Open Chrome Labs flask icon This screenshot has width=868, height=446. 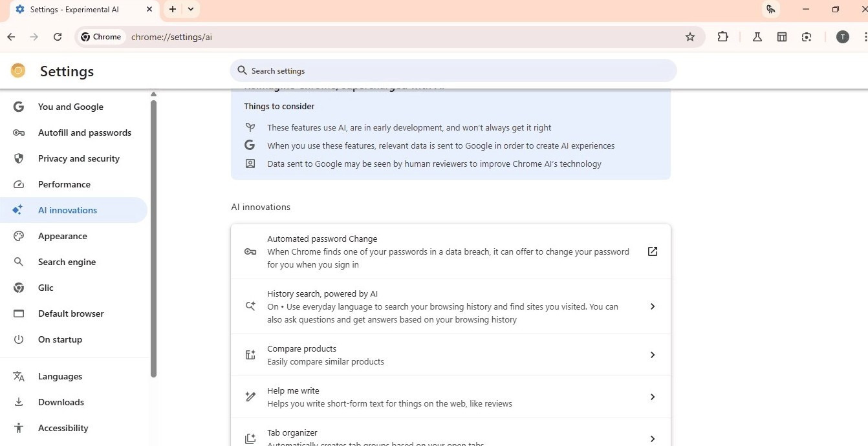(x=757, y=37)
